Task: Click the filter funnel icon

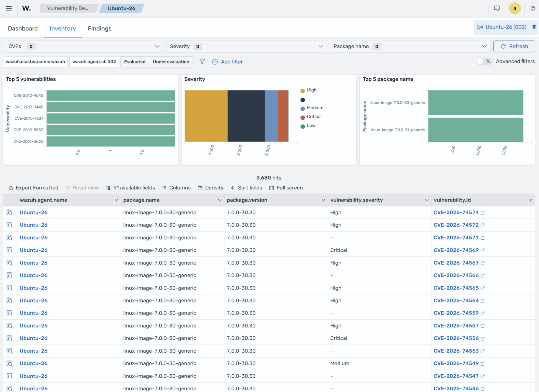Action: pyautogui.click(x=202, y=62)
